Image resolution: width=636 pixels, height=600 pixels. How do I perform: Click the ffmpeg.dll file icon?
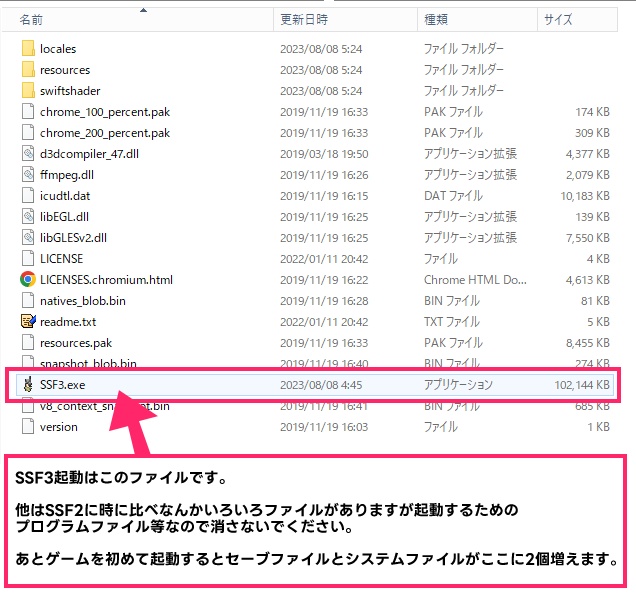(28, 175)
